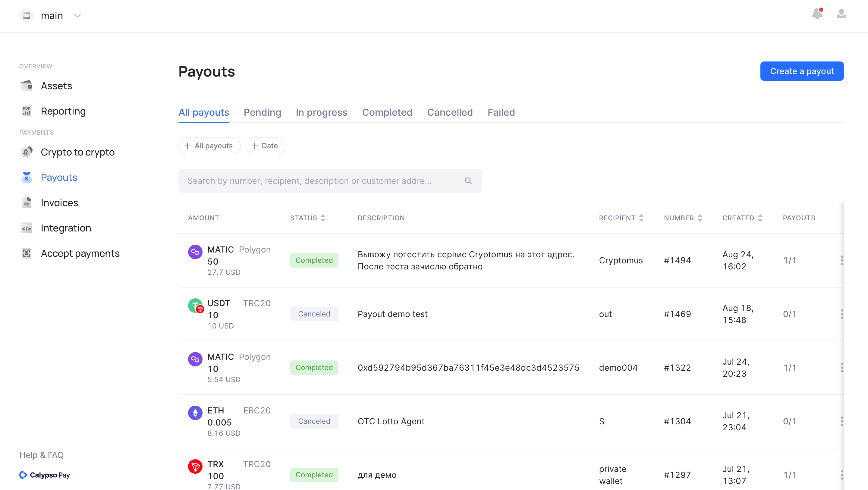Click created date 'Aug 18, 15:48'
Viewport: 868px width, 490px height.
click(x=738, y=314)
